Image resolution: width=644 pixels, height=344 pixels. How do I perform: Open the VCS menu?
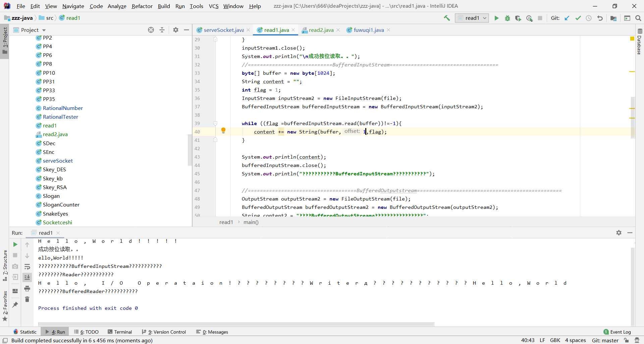213,6
